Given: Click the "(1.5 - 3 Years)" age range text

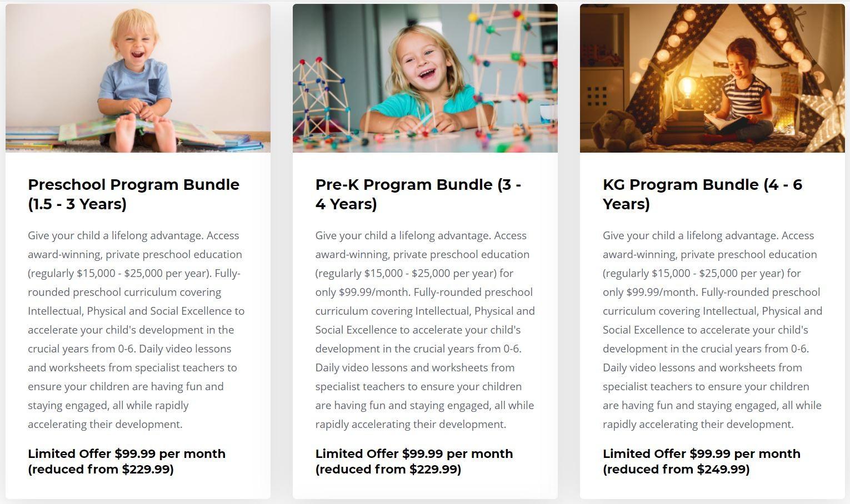Looking at the screenshot, I should (x=77, y=204).
